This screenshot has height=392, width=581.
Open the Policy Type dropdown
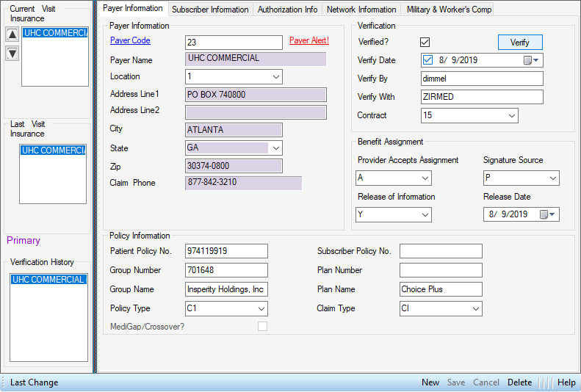261,308
